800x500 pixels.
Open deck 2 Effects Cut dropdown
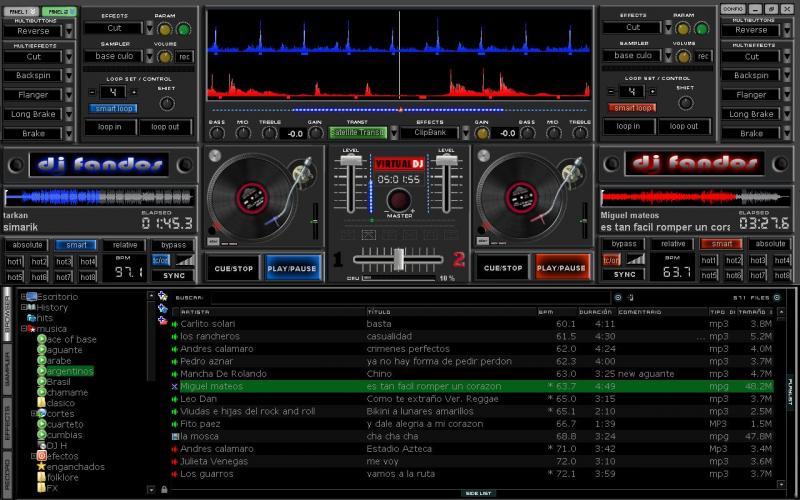click(x=668, y=28)
